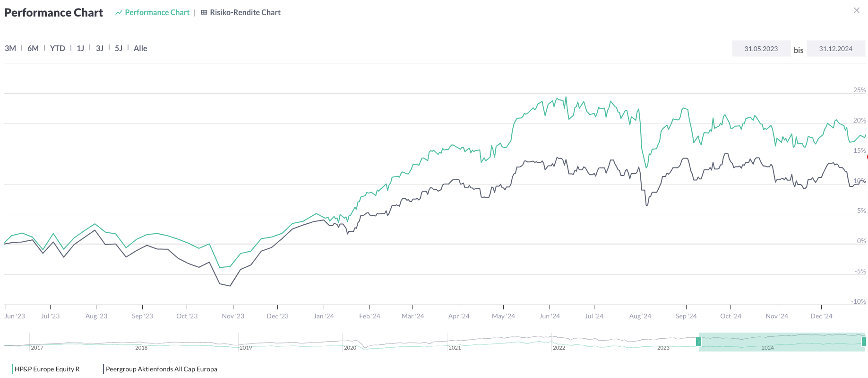Select the Performance Chart tab

(x=157, y=13)
